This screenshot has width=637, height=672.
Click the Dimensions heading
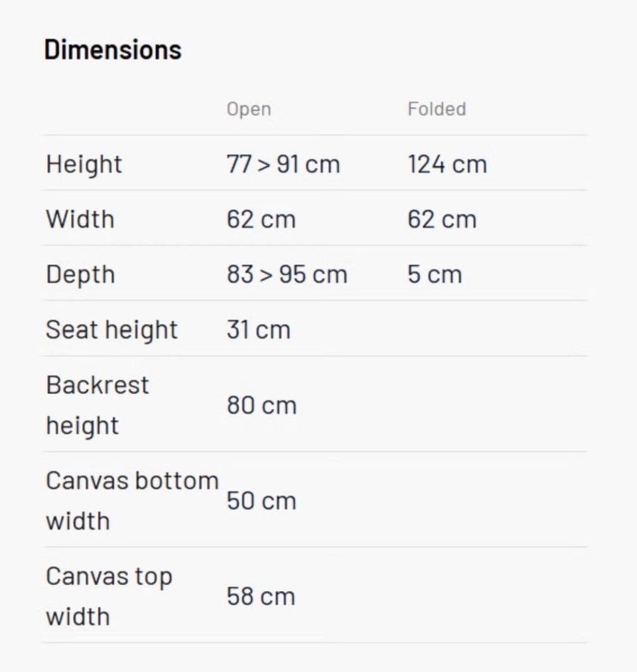pyautogui.click(x=113, y=50)
